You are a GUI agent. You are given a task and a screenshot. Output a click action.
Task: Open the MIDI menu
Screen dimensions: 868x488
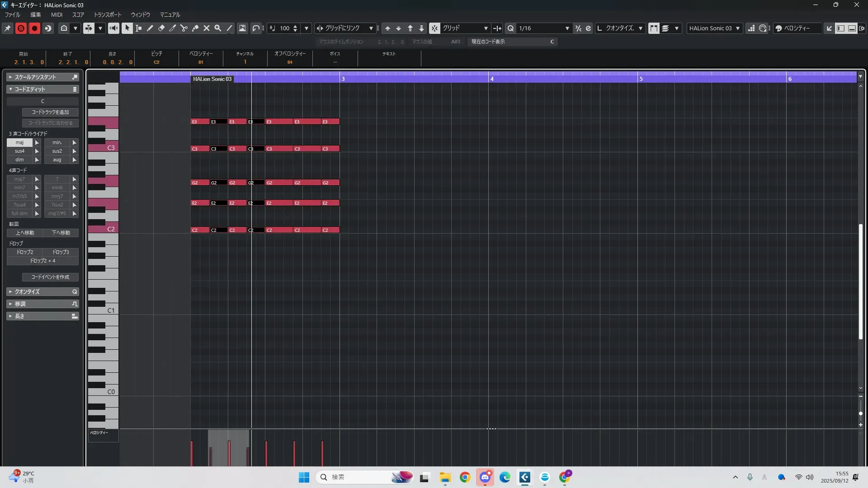pyautogui.click(x=57, y=15)
